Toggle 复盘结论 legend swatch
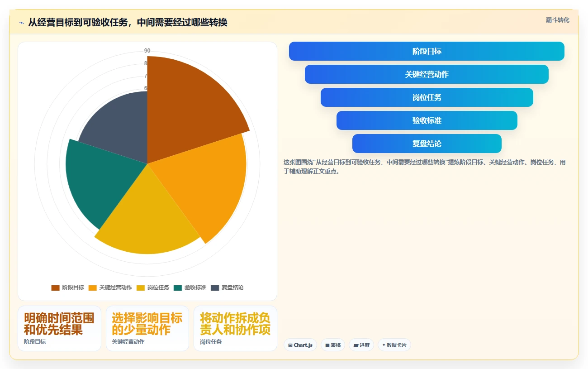Image resolution: width=588 pixels, height=369 pixels. click(x=214, y=288)
